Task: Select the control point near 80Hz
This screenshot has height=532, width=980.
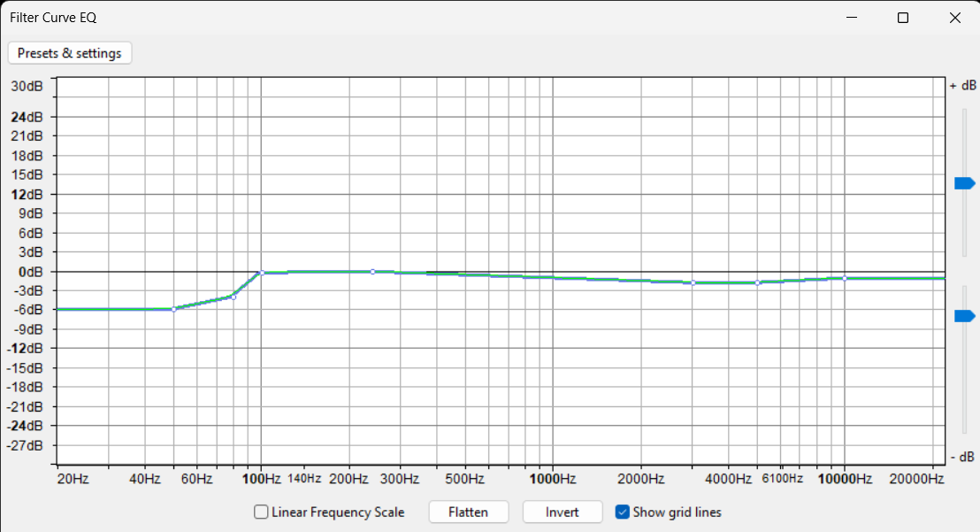Action: pyautogui.click(x=234, y=297)
